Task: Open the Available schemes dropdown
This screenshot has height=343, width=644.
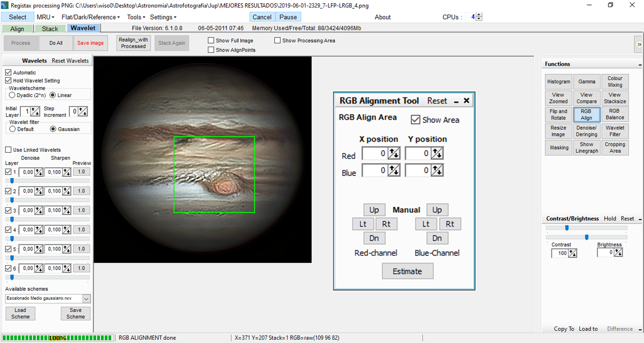Action: pos(86,299)
